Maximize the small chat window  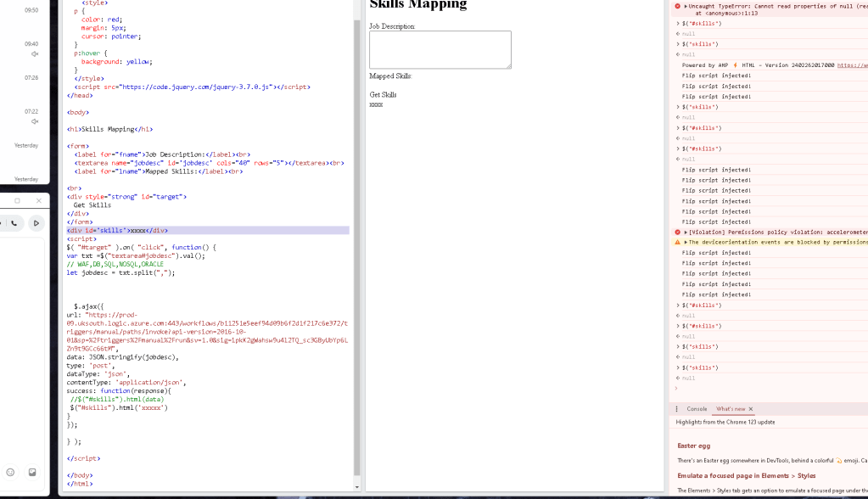coord(17,200)
